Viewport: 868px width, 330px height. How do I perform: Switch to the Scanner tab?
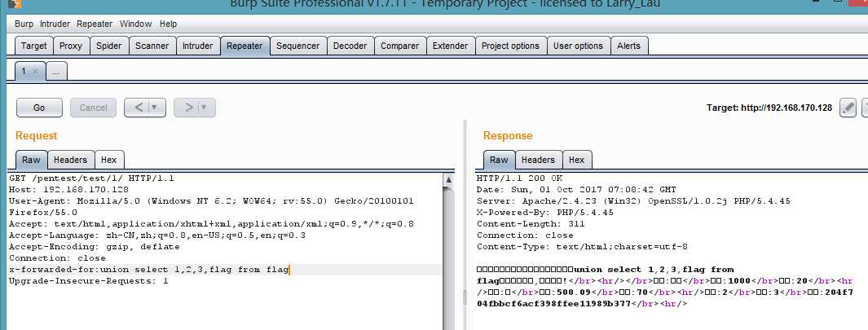(x=152, y=46)
